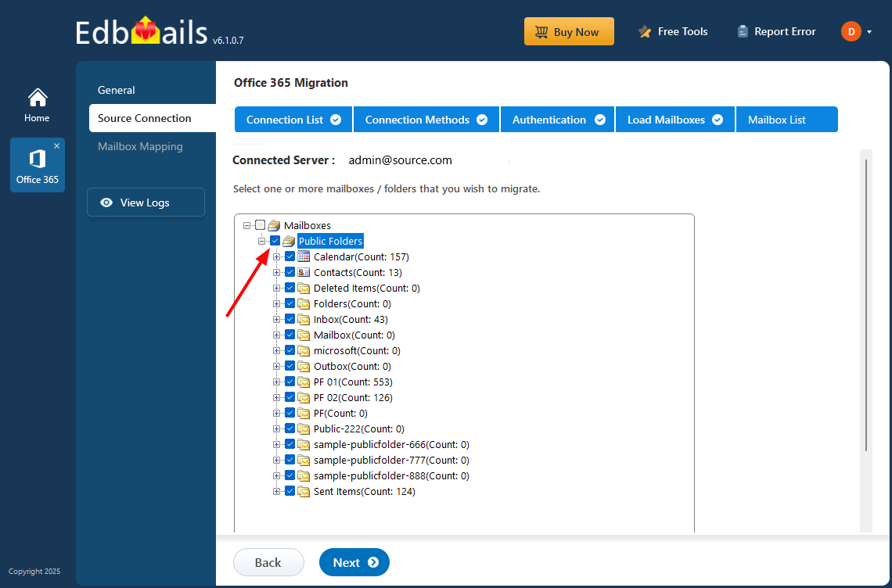Image resolution: width=892 pixels, height=588 pixels.
Task: Click the PF 01 folder icon
Action: point(304,382)
